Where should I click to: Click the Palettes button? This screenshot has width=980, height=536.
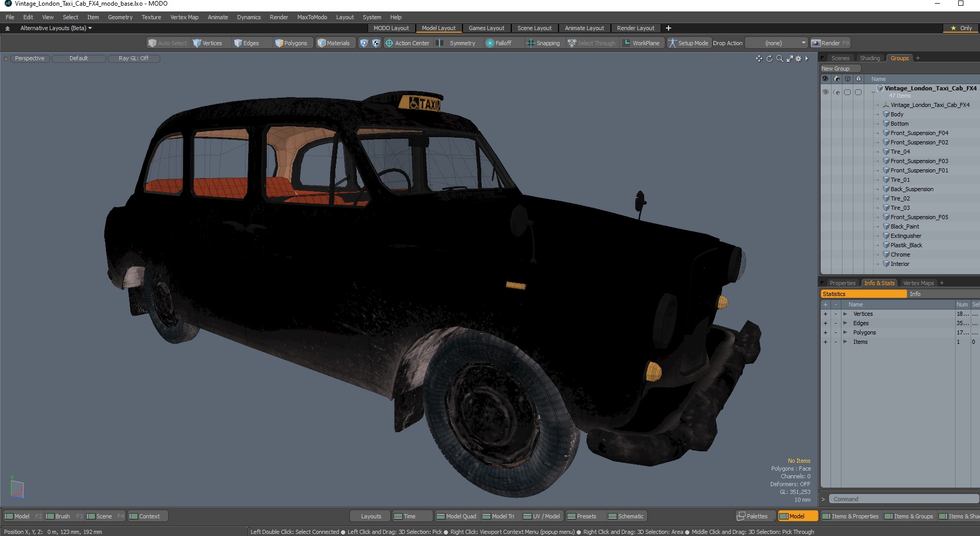click(x=755, y=516)
